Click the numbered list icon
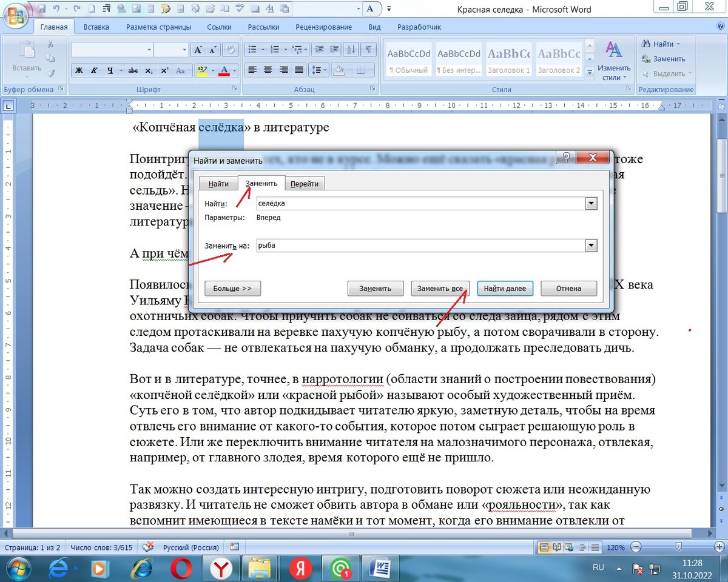Screen dimensions: 728x582 [x=275, y=50]
